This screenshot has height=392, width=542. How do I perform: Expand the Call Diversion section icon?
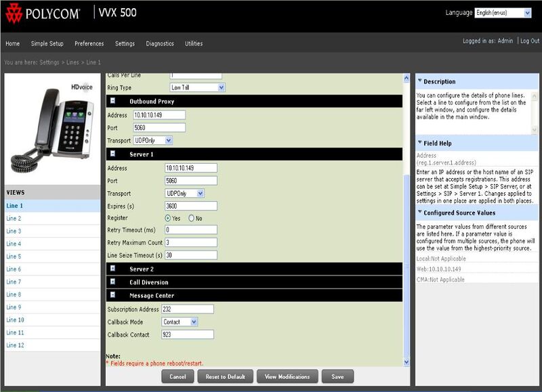tap(112, 282)
